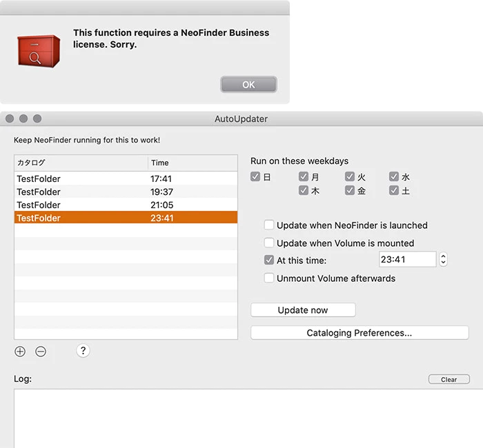Image resolution: width=483 pixels, height=448 pixels.
Task: Remove the selected catalog with minus icon
Action: (x=41, y=352)
